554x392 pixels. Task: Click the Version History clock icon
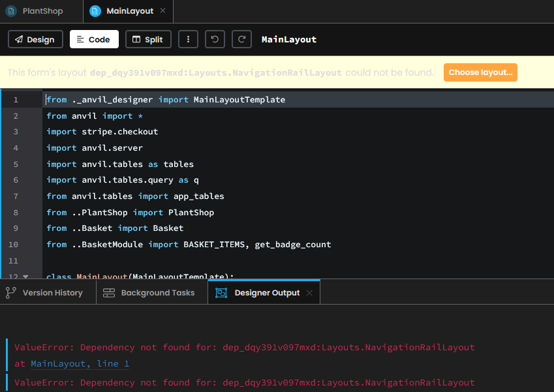(x=11, y=293)
